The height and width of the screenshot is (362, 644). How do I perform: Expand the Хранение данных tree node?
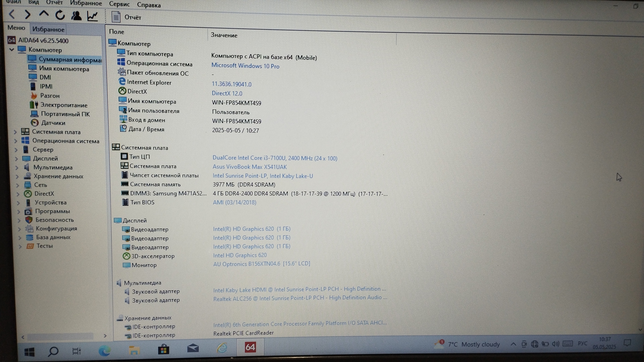pyautogui.click(x=17, y=176)
